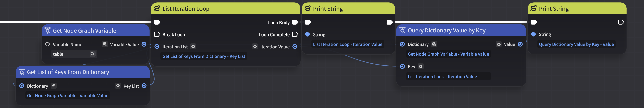The width and height of the screenshot is (644, 108).
Task: Click the Dictionary input pin on Query Dictionary node
Action: 402,44
